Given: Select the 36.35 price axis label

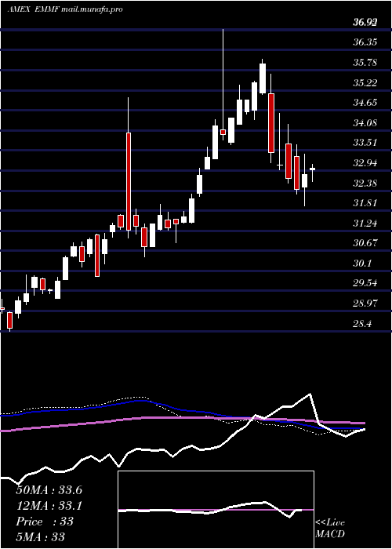Looking at the screenshot, I should pos(365,42).
